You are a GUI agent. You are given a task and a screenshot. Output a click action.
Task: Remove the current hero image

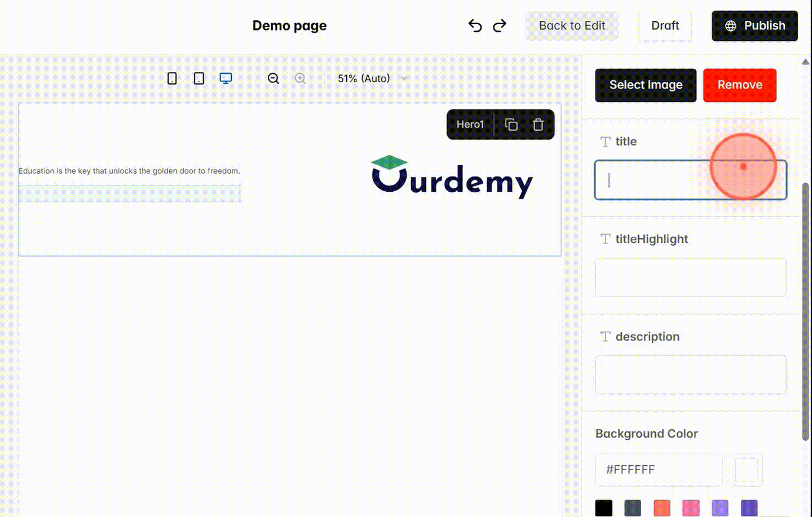click(x=740, y=85)
